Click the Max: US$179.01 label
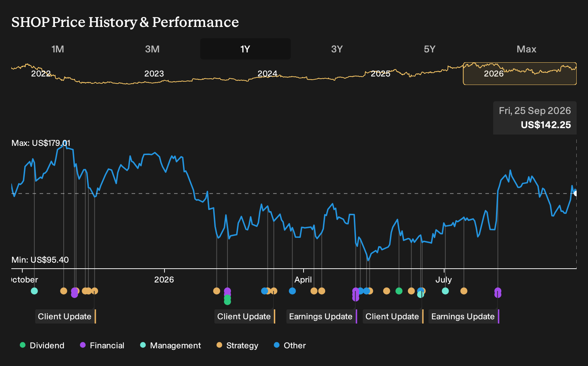This screenshot has width=588, height=366. pyautogui.click(x=41, y=143)
